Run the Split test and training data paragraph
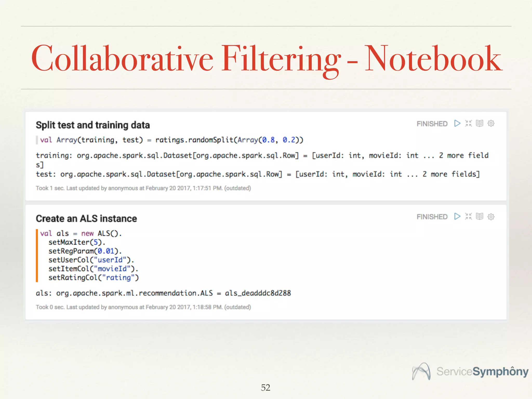Screen dimensions: 532x399 pos(457,123)
